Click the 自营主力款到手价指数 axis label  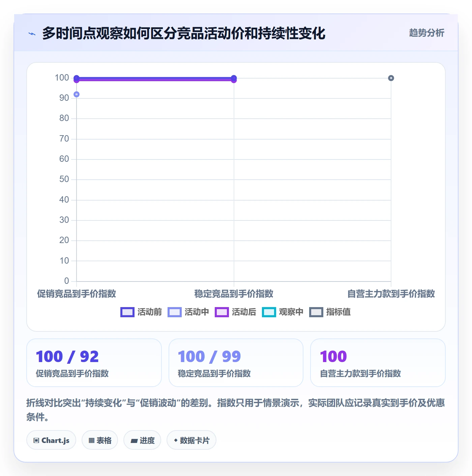click(x=391, y=294)
